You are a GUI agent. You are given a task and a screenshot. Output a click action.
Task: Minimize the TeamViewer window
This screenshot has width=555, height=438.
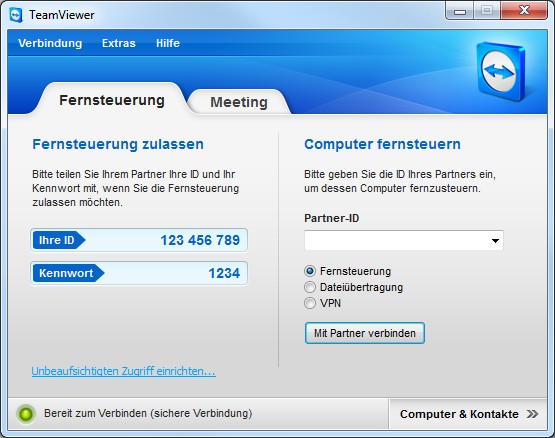tap(460, 11)
